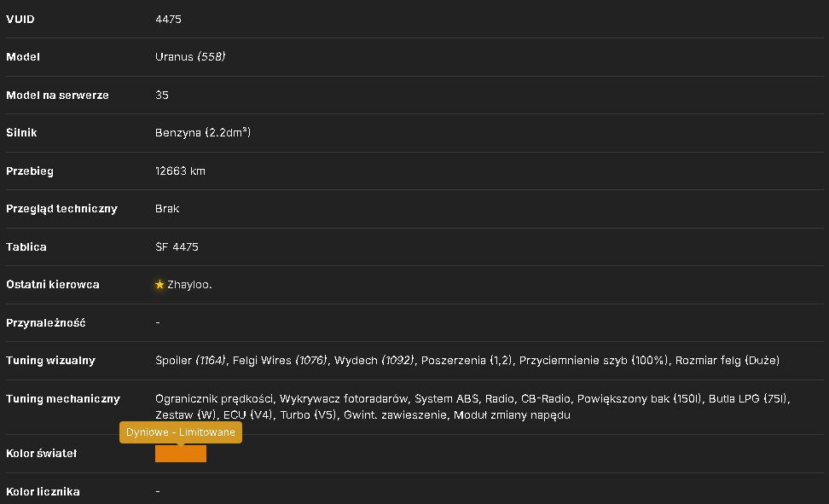Click the Silnik value Benzyna (2.2dm³)
This screenshot has height=504, width=829.
point(203,133)
